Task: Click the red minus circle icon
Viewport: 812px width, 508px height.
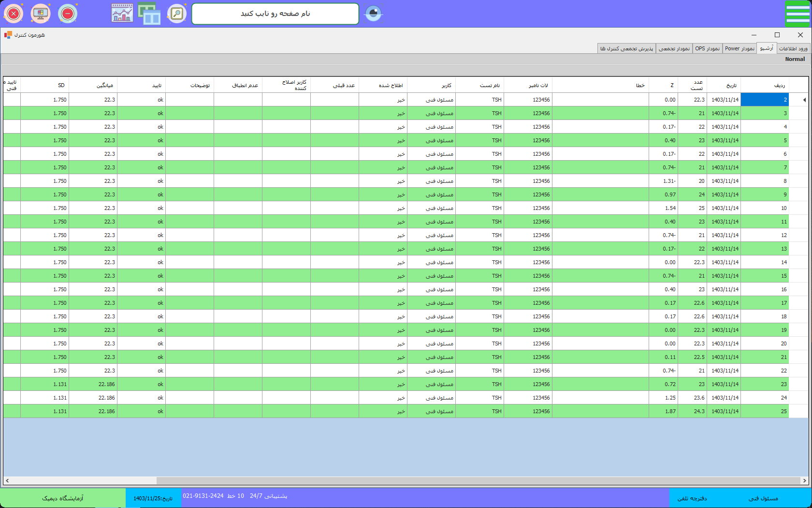Action: [x=68, y=14]
